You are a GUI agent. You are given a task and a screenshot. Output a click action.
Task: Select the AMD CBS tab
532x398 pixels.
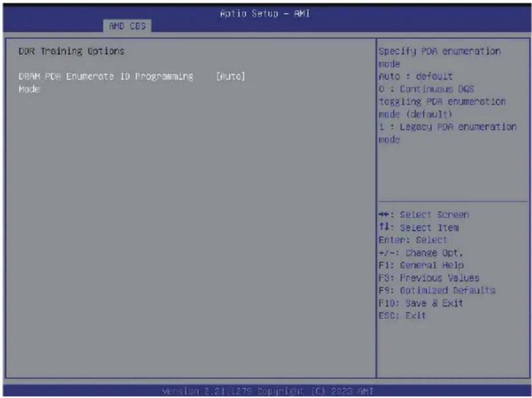127,26
